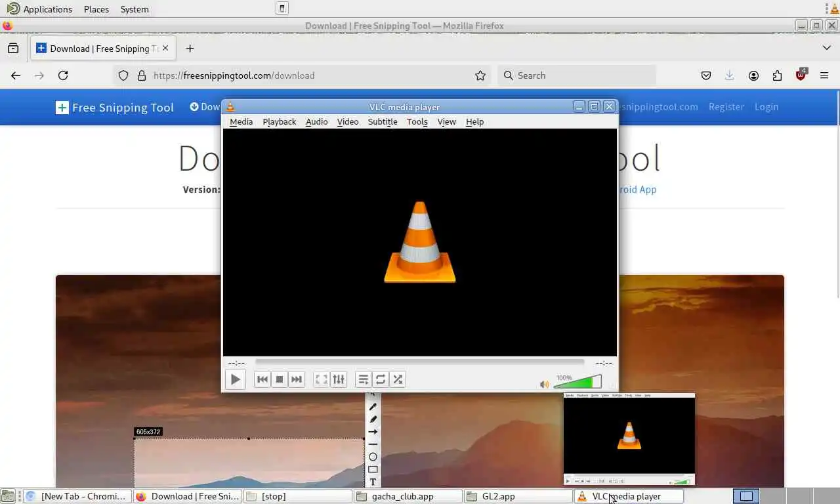Bookmark this page with star icon
Viewport: 840px width, 504px height.
tap(480, 75)
